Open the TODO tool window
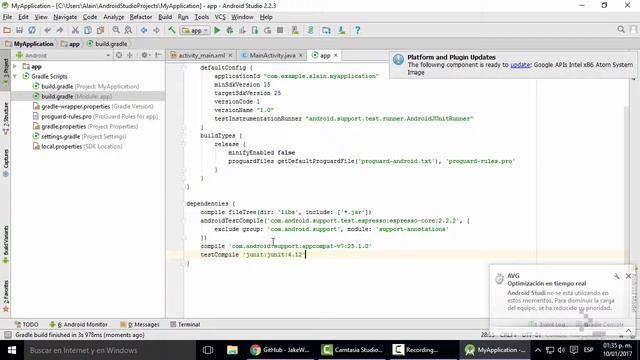The height and width of the screenshot is (360, 640). pos(27,324)
